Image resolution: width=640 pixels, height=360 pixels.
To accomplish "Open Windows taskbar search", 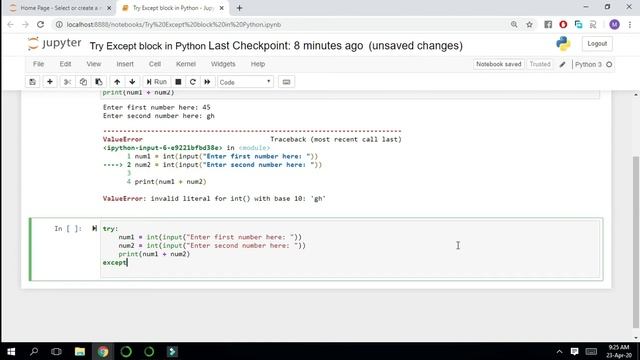I will click(34, 351).
